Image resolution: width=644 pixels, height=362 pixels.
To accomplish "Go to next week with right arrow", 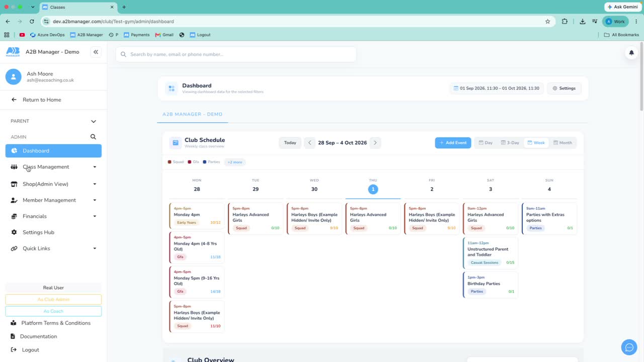I will 375,143.
